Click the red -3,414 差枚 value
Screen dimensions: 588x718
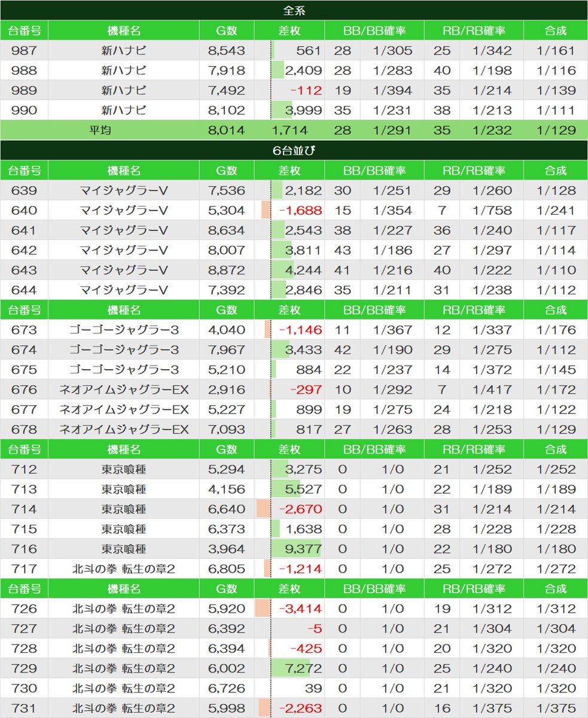click(300, 609)
